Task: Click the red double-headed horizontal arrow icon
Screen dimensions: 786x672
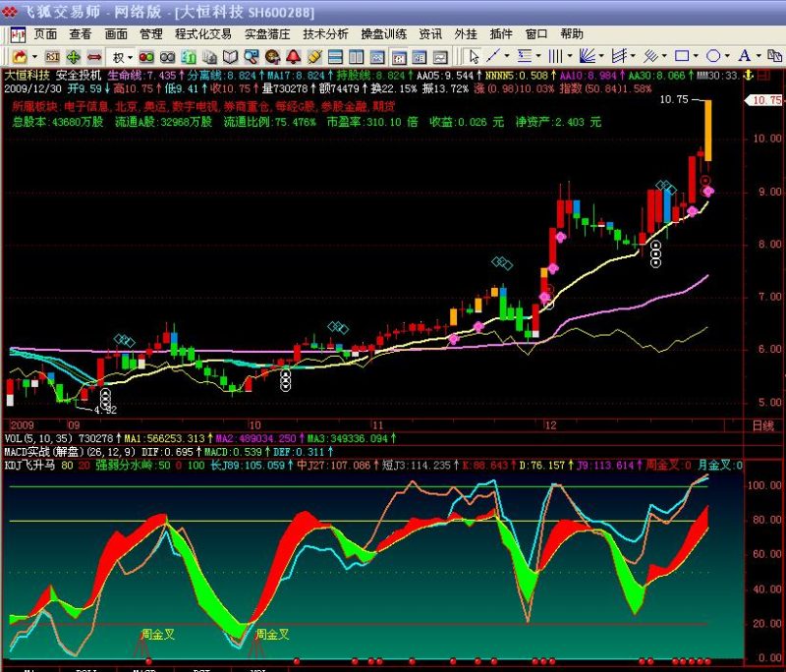Action: [94, 57]
